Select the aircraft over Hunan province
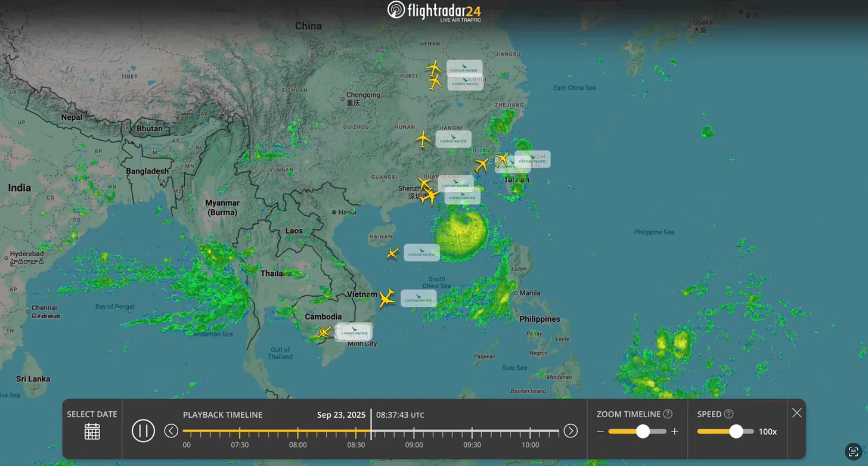The width and height of the screenshot is (868, 466). [423, 139]
